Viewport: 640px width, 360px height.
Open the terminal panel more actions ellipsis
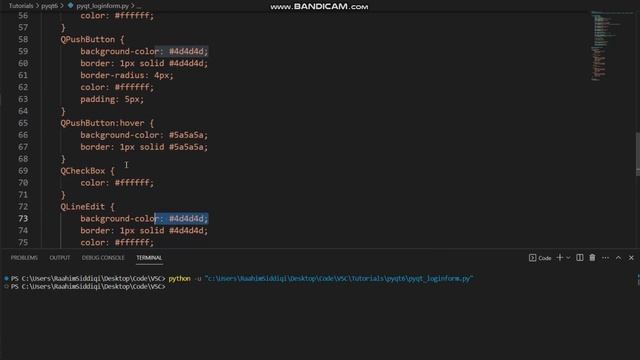coord(605,258)
